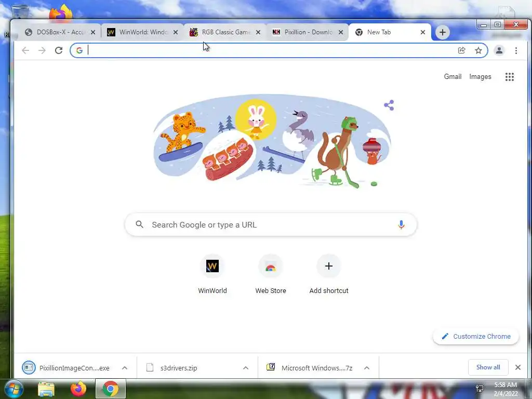
Task: Close the RGB Classic Games tab
Action: [258, 32]
